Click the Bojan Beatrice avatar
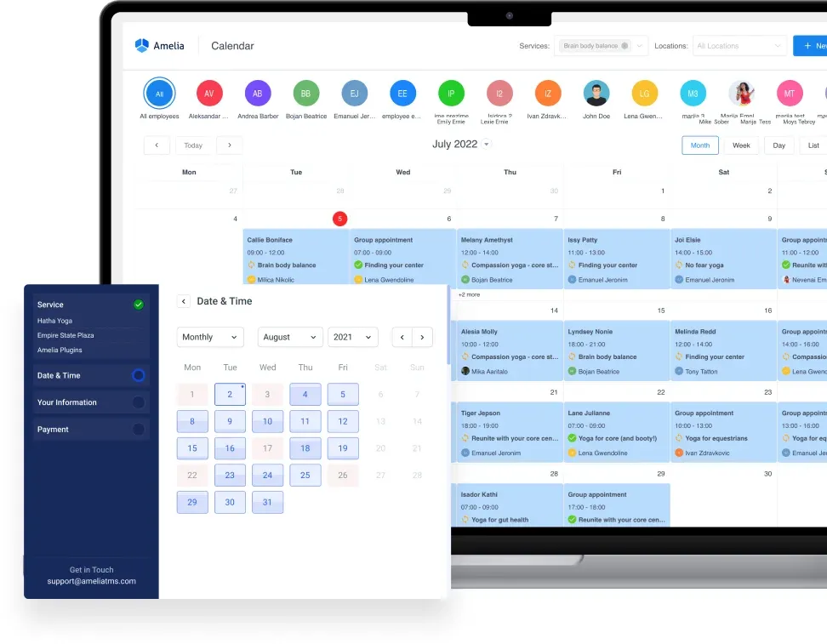The image size is (827, 644). pyautogui.click(x=305, y=94)
